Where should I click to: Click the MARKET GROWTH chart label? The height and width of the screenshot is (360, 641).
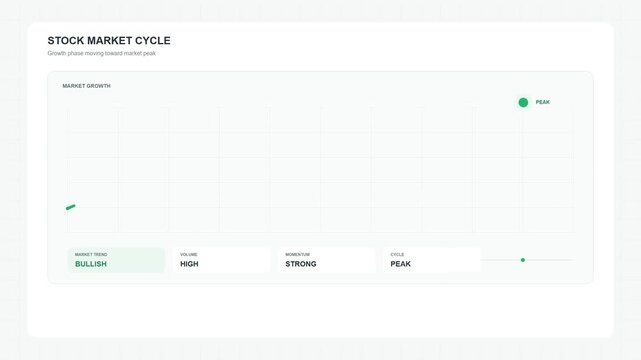point(86,86)
